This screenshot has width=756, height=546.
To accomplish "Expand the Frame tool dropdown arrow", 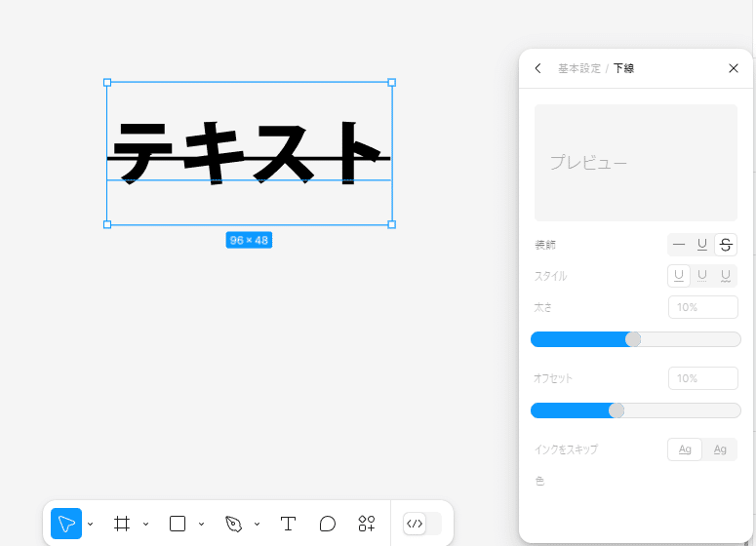I will pyautogui.click(x=145, y=524).
